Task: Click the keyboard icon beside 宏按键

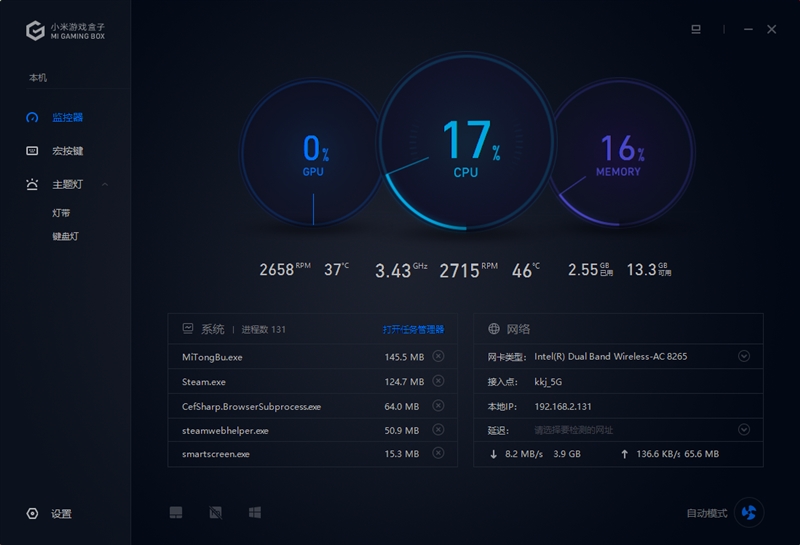Action: pyautogui.click(x=32, y=151)
